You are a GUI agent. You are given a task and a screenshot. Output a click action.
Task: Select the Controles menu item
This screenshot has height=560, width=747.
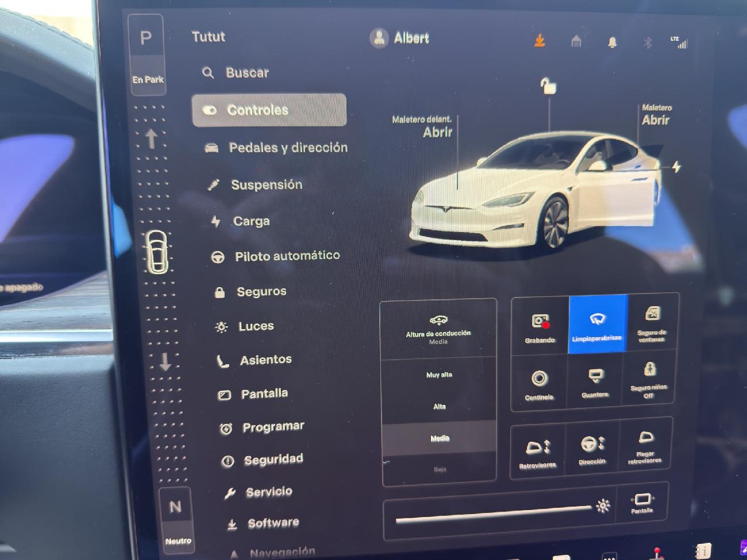[x=269, y=110]
